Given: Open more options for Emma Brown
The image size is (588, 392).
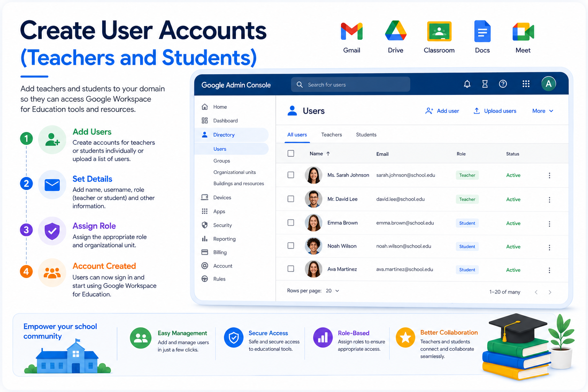Looking at the screenshot, I should coord(549,224).
